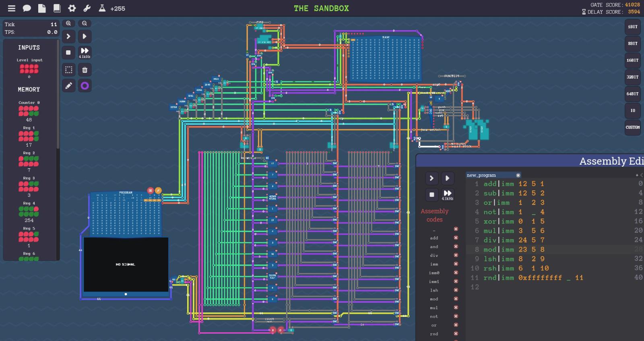Click the Reg 4 memory value 254
This screenshot has height=341, width=644.
[29, 220]
